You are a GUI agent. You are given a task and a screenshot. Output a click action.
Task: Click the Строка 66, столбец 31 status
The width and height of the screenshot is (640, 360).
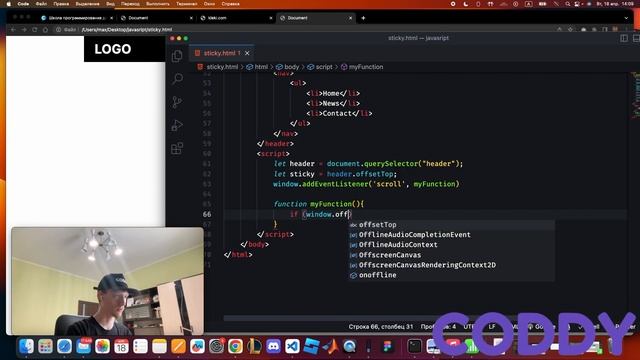[x=380, y=327]
